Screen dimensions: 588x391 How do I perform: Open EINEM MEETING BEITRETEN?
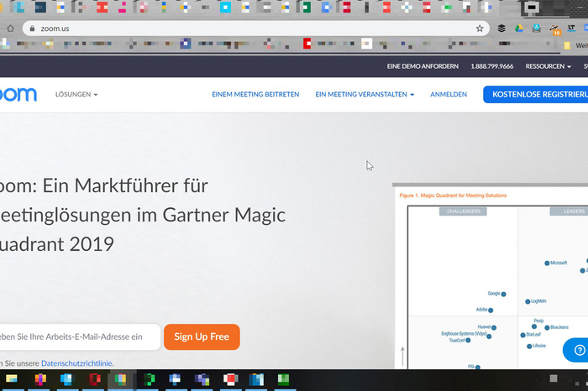(255, 94)
